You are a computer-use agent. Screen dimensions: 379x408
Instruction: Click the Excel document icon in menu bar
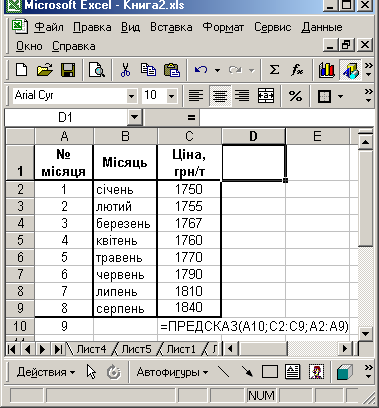click(19, 26)
